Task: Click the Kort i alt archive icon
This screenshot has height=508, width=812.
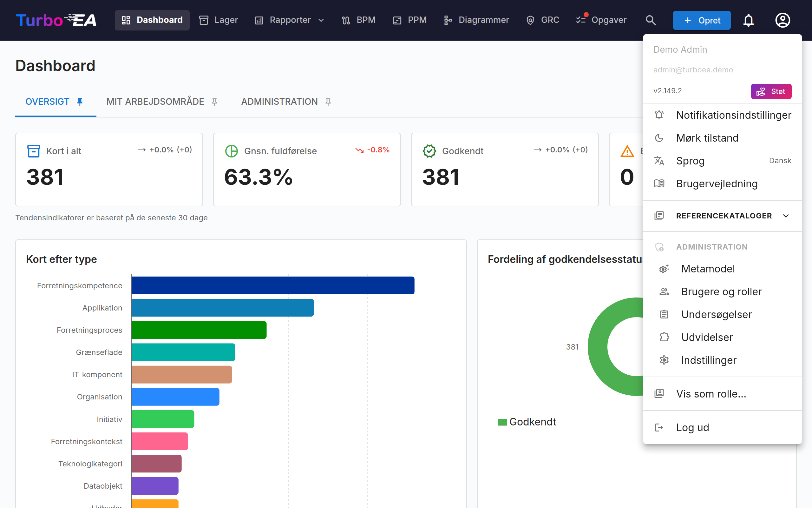Action: (x=33, y=151)
